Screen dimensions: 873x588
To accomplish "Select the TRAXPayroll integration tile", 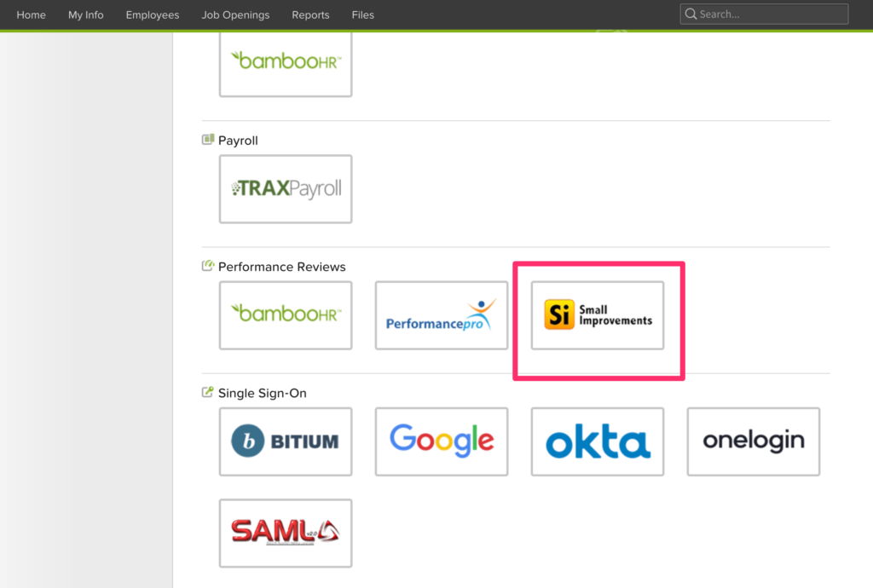I will tap(286, 189).
